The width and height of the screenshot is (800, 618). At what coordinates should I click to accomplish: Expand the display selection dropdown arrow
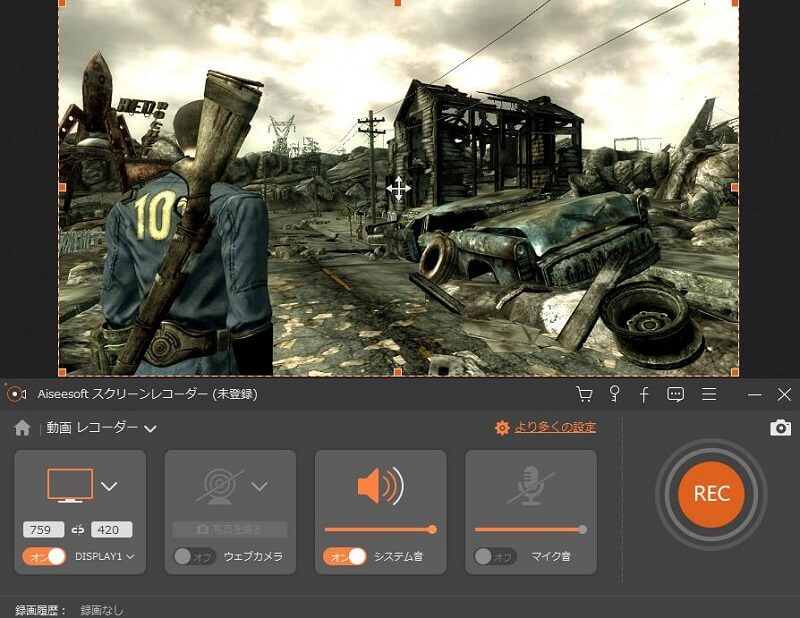pyautogui.click(x=109, y=487)
